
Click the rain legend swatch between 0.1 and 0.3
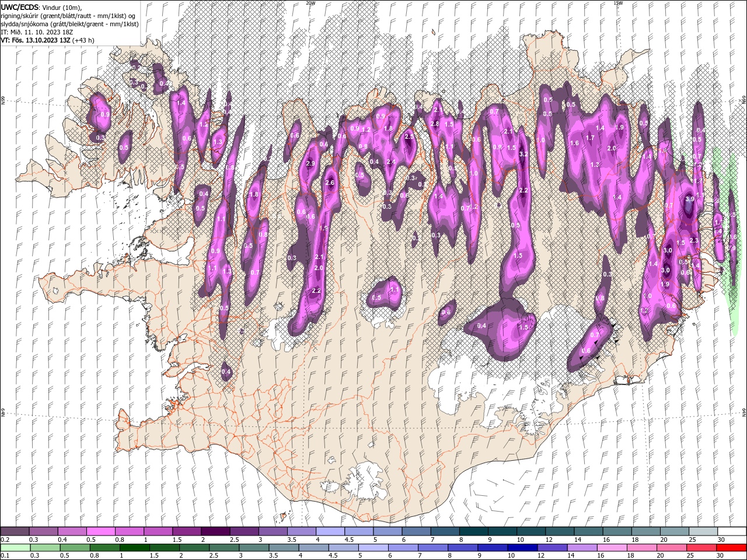point(16,548)
